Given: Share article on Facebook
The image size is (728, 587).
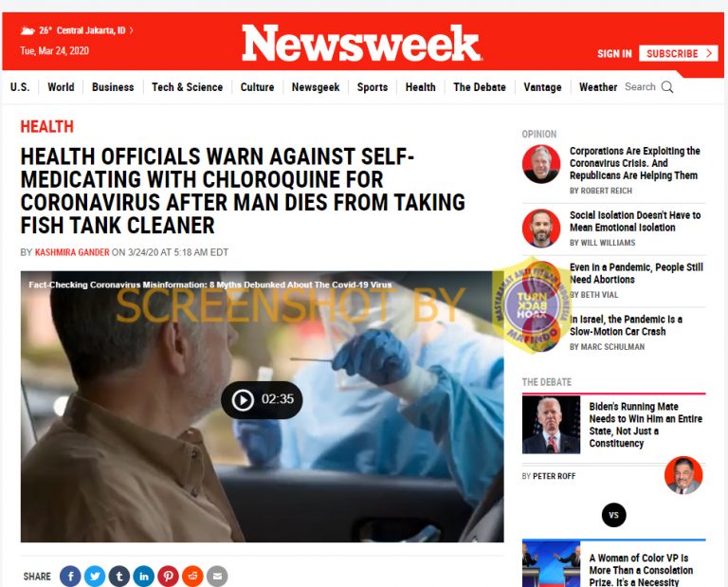Looking at the screenshot, I should point(70,576).
